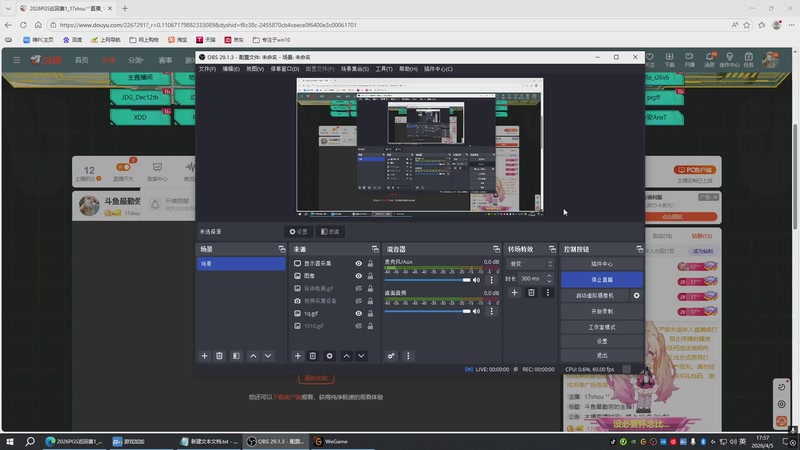This screenshot has width=800, height=450.
Task: Toggle lock on 显示器采集 source
Action: (x=370, y=263)
